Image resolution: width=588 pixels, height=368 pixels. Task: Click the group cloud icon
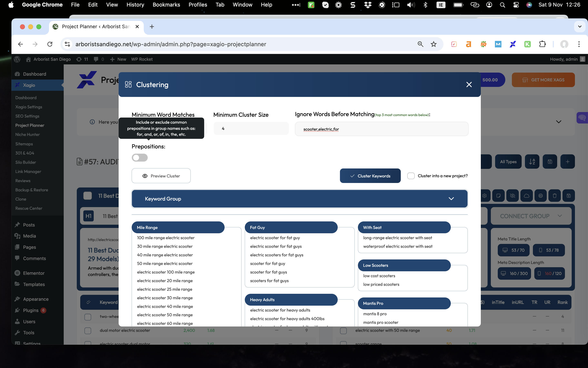pos(527,196)
